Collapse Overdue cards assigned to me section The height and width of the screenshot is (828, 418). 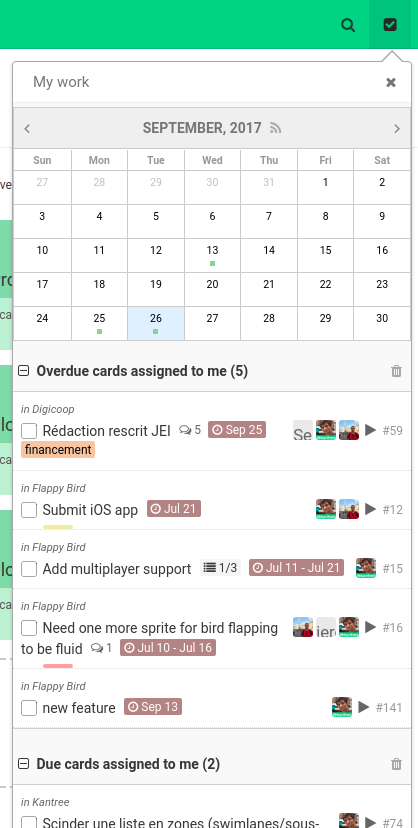tap(23, 371)
